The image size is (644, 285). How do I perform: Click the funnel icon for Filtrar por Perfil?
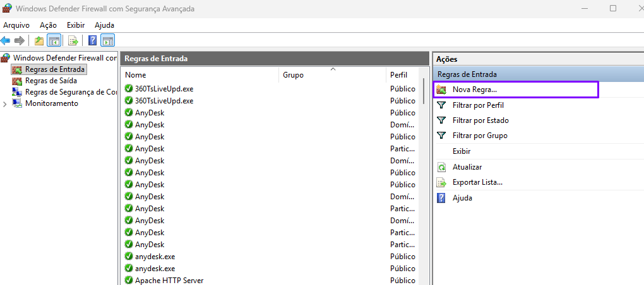pos(441,105)
